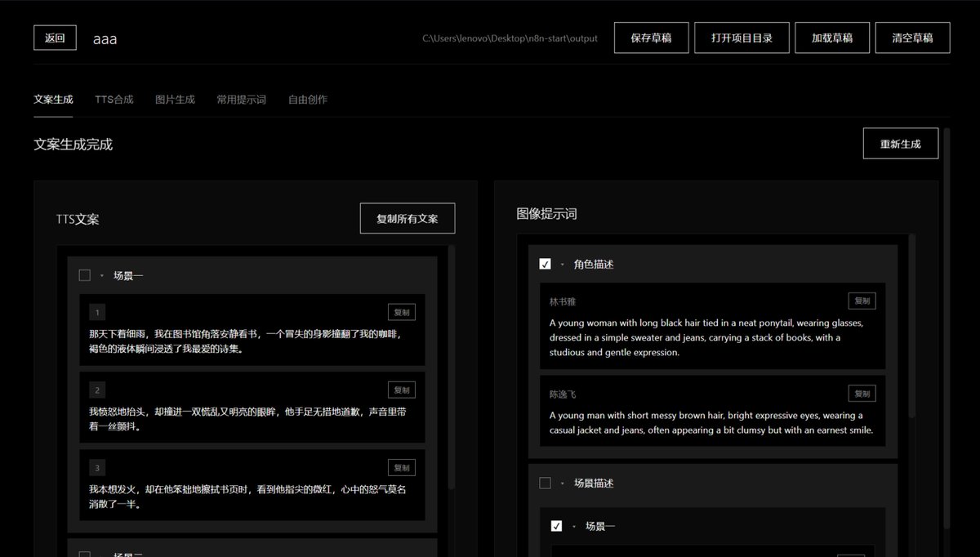This screenshot has width=980, height=557.
Task: Click the 保存草稿 button
Action: point(651,37)
